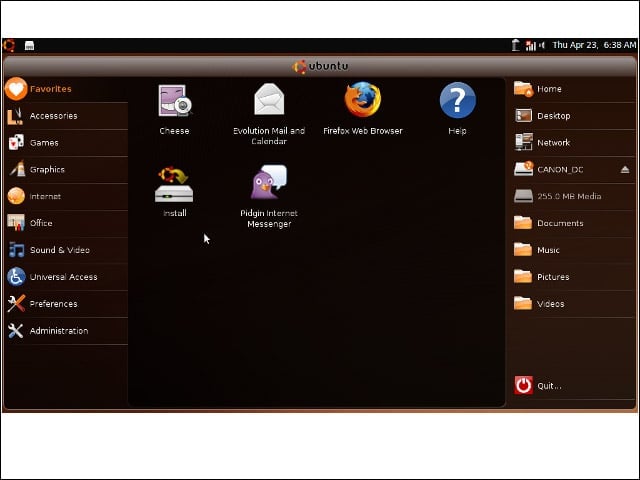Click the power tray icon beside network
The width and height of the screenshot is (640, 480).
[516, 45]
